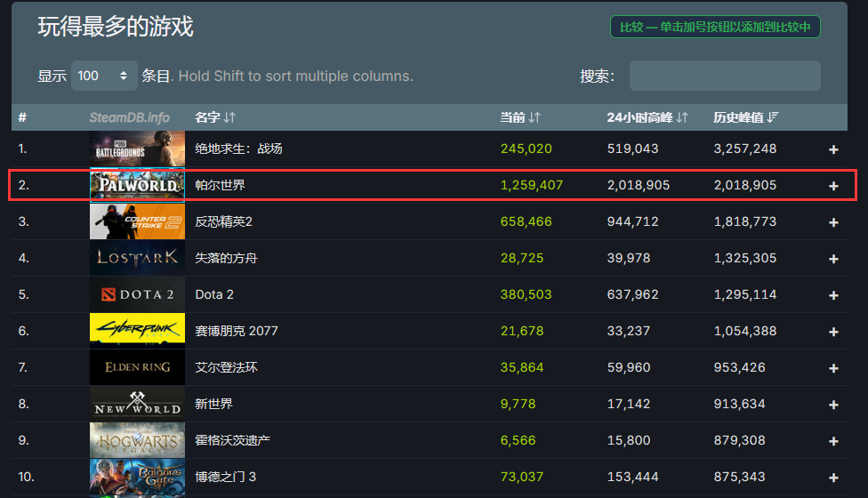
Task: Sort table by 当前 players column
Action: (519, 117)
